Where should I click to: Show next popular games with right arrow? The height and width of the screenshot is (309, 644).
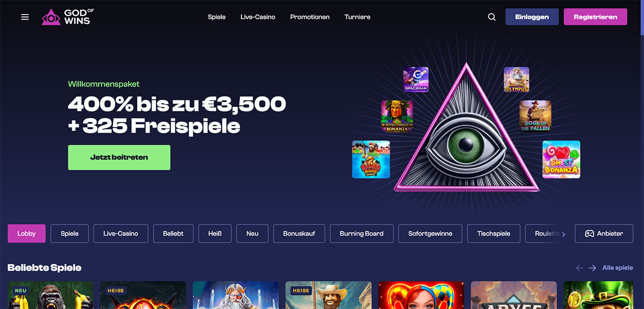point(593,268)
